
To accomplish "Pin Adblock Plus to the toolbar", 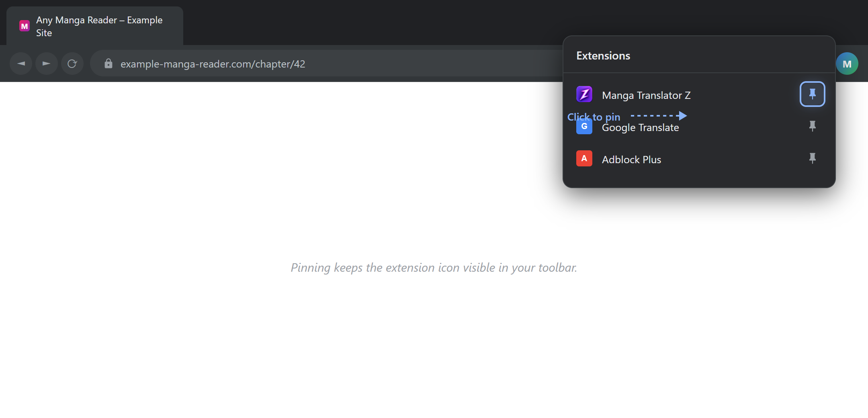I will point(813,158).
